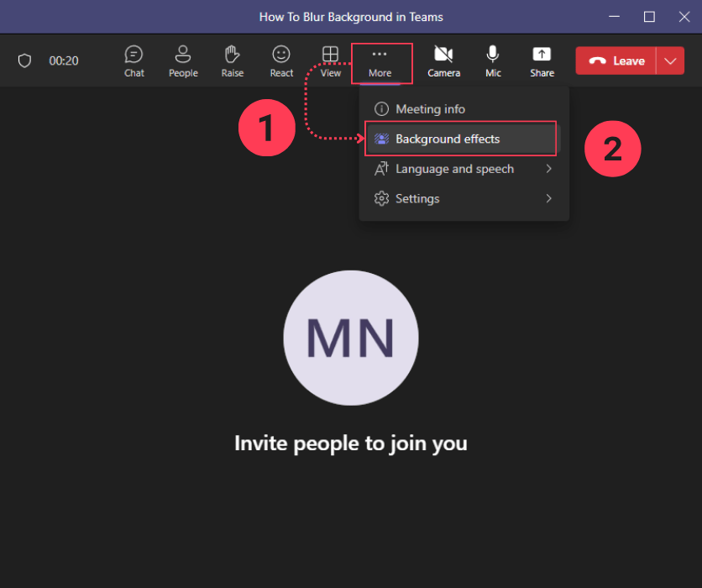Image resolution: width=702 pixels, height=588 pixels.
Task: Start sharing your screen with Share
Action: [542, 60]
